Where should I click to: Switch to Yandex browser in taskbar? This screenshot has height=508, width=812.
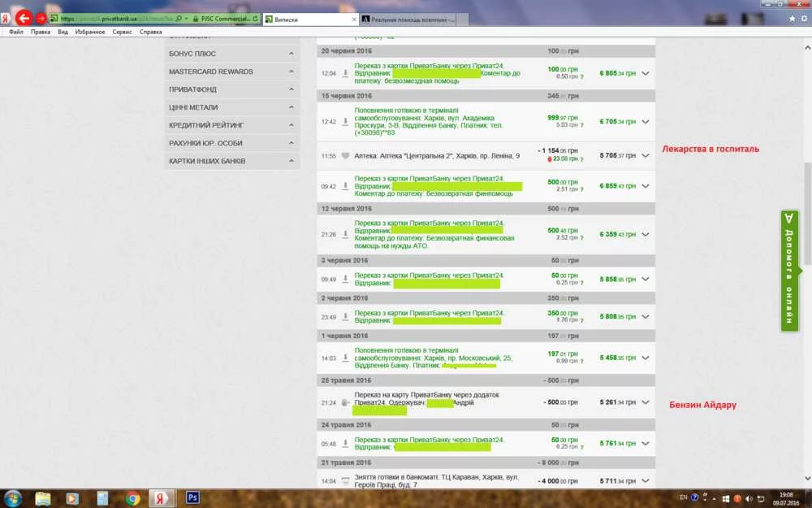161,498
